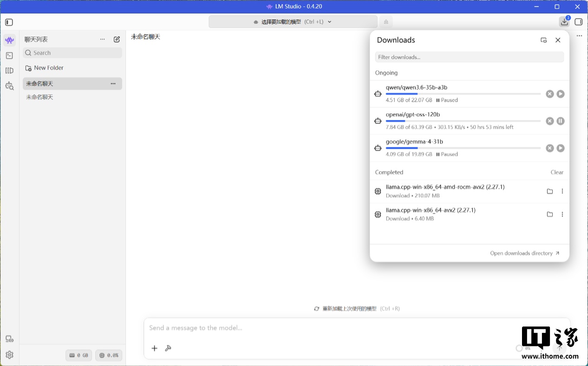Screen dimensions: 588x366
Task: Open folder for llama.cpp amd-rocm-avx2 download
Action: coord(550,191)
